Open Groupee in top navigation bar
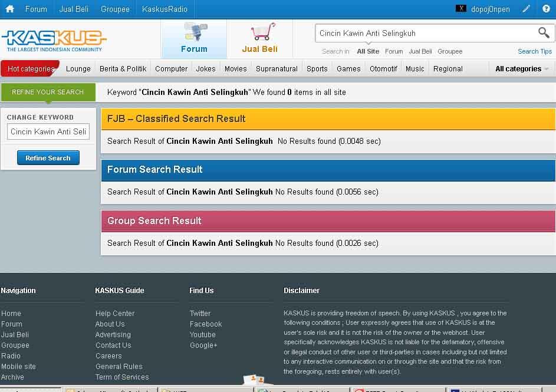The width and height of the screenshot is (556, 392). pyautogui.click(x=115, y=9)
